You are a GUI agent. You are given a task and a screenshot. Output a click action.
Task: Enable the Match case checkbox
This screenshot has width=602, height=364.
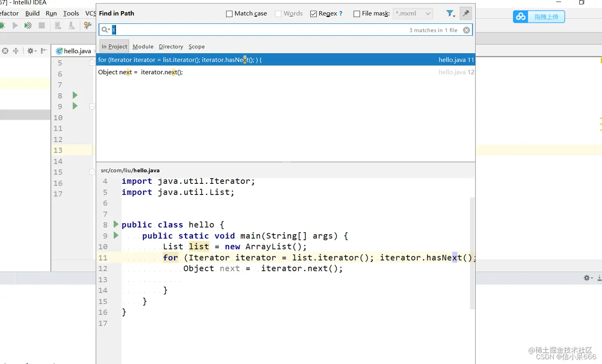point(229,14)
